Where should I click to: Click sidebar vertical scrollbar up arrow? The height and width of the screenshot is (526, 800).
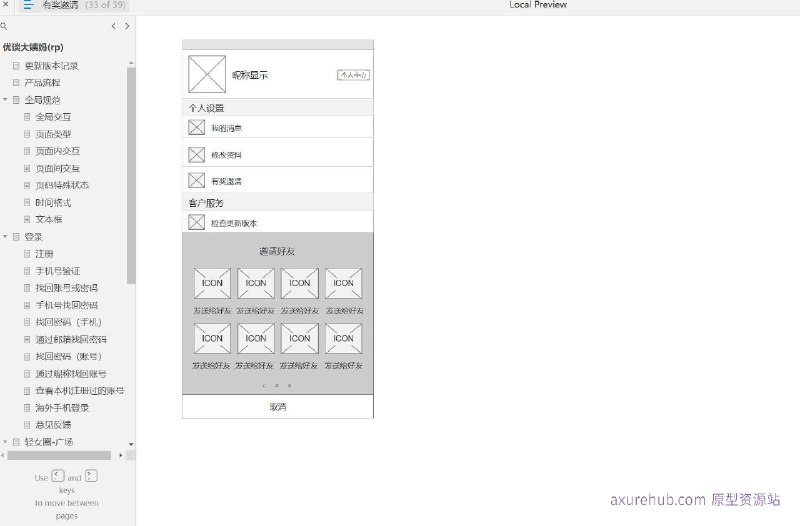[131, 63]
